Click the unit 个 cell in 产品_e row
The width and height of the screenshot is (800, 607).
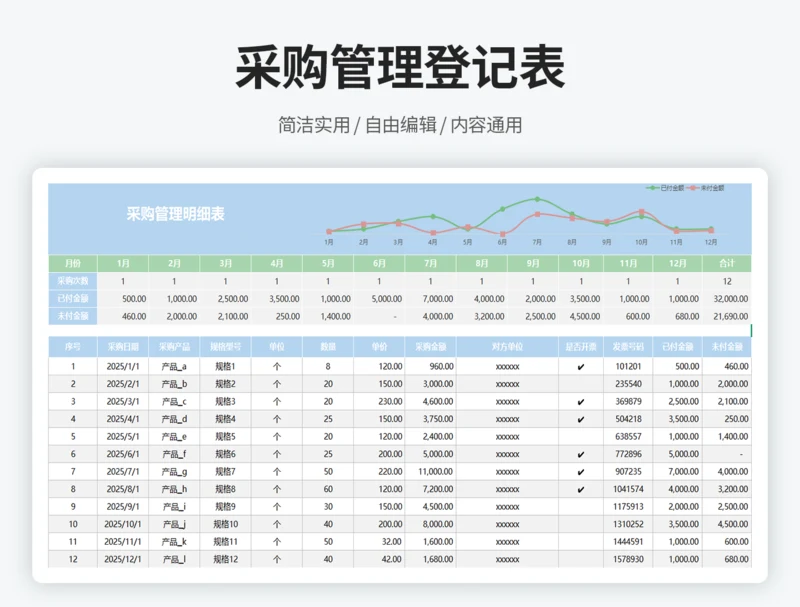point(277,437)
